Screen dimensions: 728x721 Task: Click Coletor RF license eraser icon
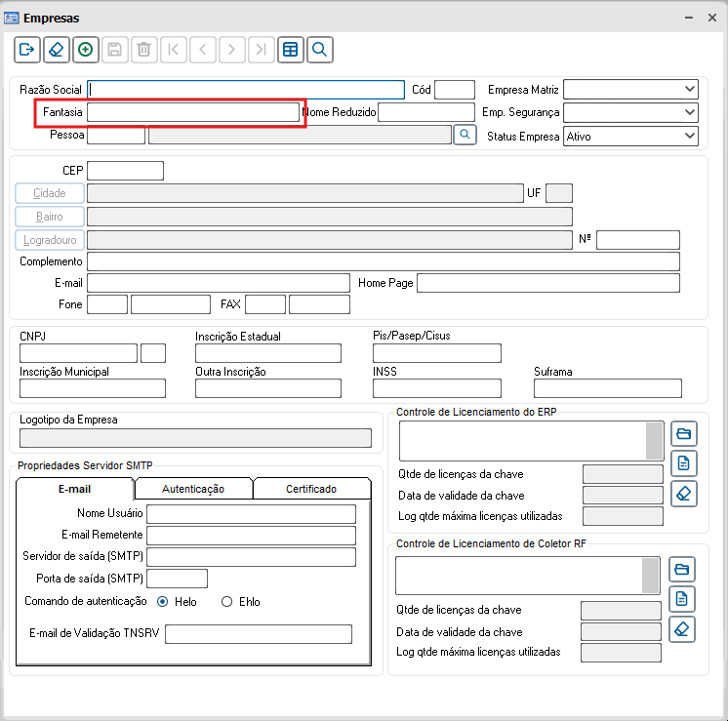(681, 629)
